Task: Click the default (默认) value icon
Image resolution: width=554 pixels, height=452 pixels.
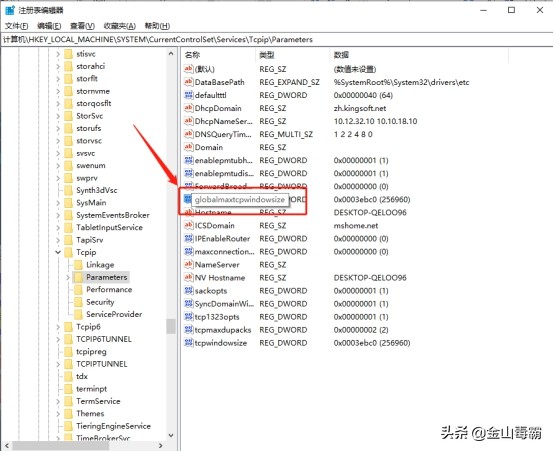Action: 189,69
